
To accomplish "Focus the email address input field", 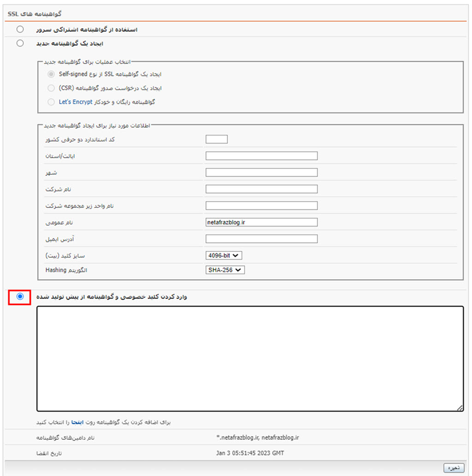I will tap(262, 239).
